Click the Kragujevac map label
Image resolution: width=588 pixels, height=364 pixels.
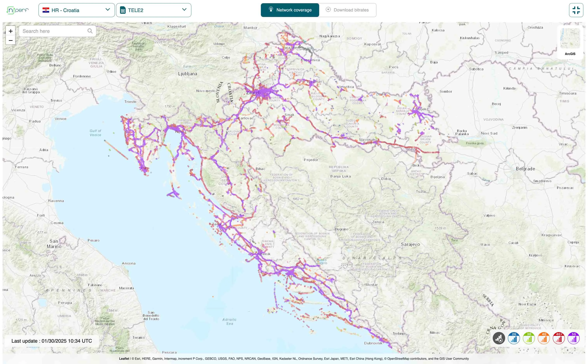coord(552,235)
